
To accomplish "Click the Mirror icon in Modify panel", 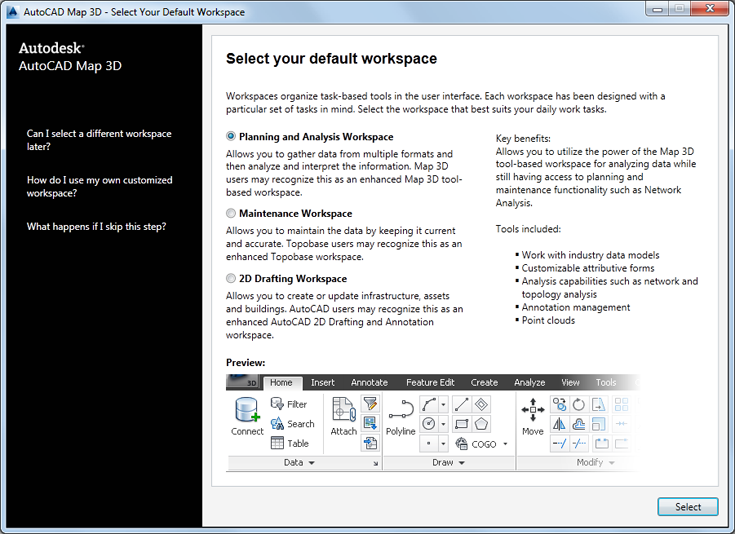I will tap(559, 424).
